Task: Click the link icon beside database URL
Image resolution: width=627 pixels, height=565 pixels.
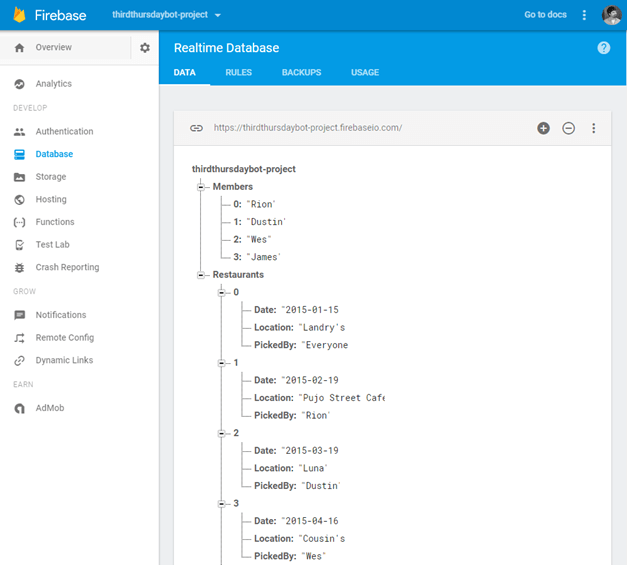Action: [x=196, y=128]
